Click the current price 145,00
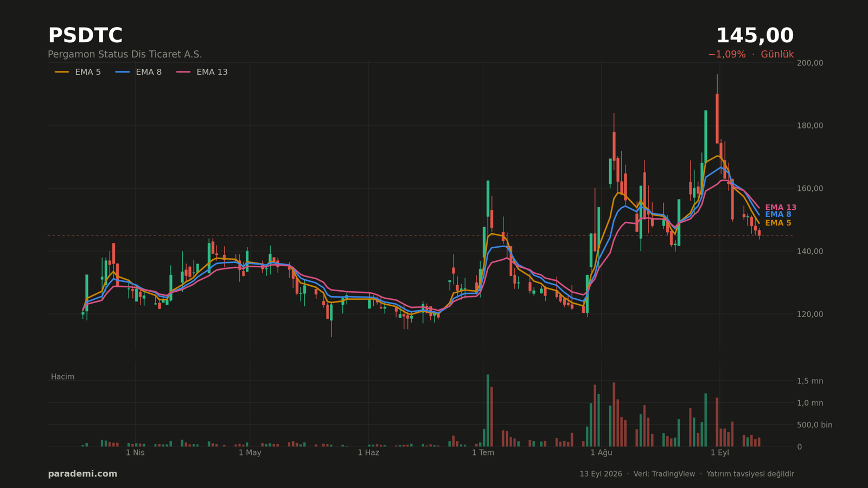The width and height of the screenshot is (868, 488). (755, 36)
